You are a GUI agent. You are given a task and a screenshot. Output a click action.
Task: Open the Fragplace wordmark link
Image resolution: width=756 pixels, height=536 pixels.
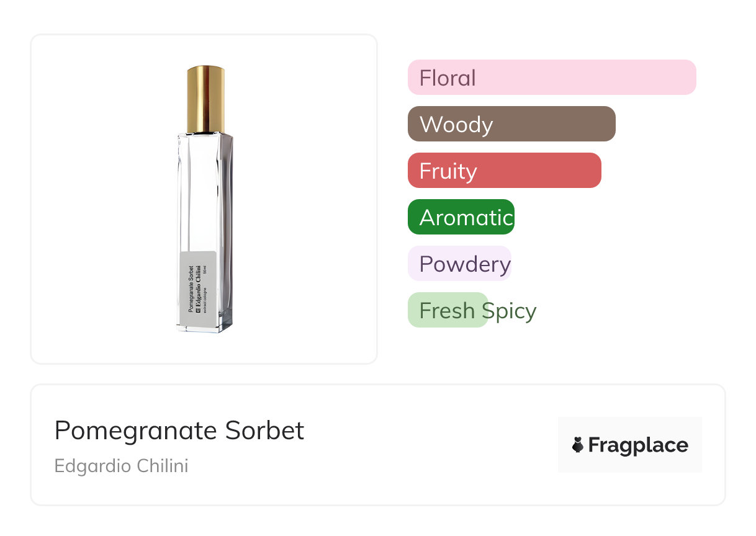pyautogui.click(x=638, y=445)
